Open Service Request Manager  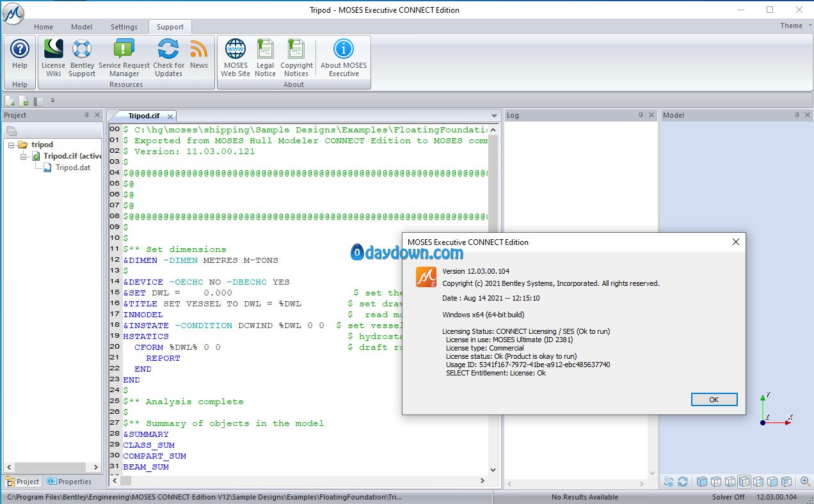124,58
